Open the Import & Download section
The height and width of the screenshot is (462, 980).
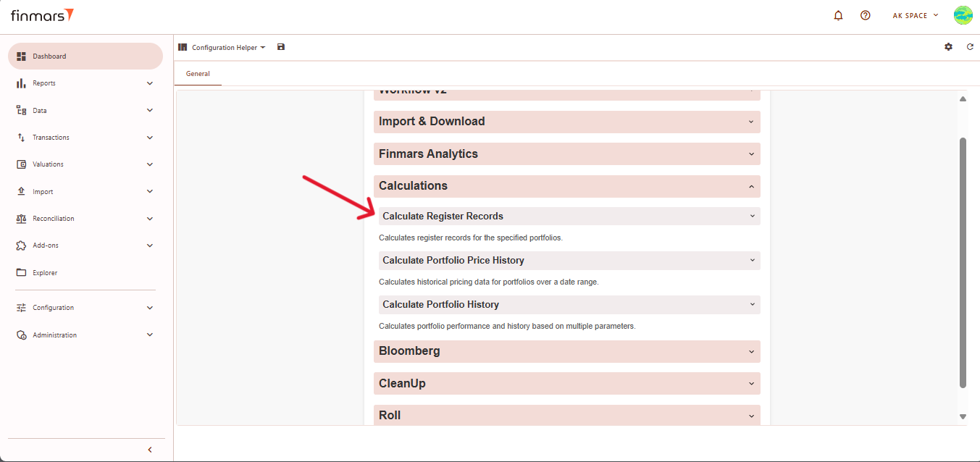(566, 122)
